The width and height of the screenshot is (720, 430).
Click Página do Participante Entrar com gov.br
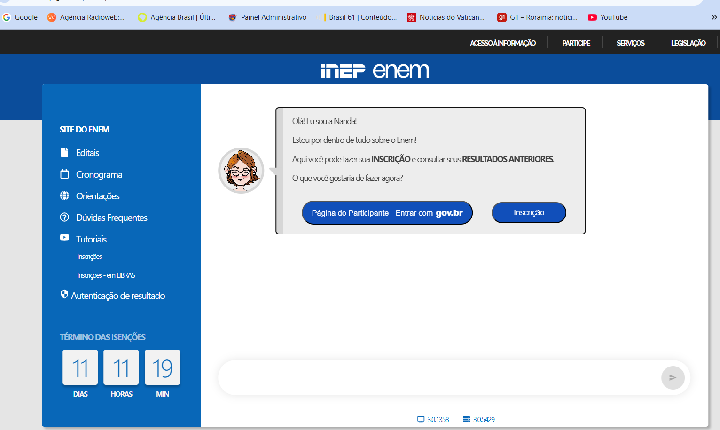coord(387,213)
